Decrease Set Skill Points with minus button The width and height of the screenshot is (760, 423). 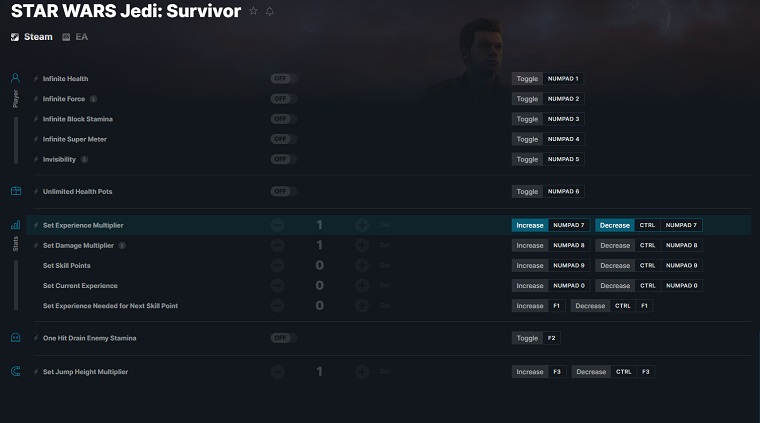(277, 266)
